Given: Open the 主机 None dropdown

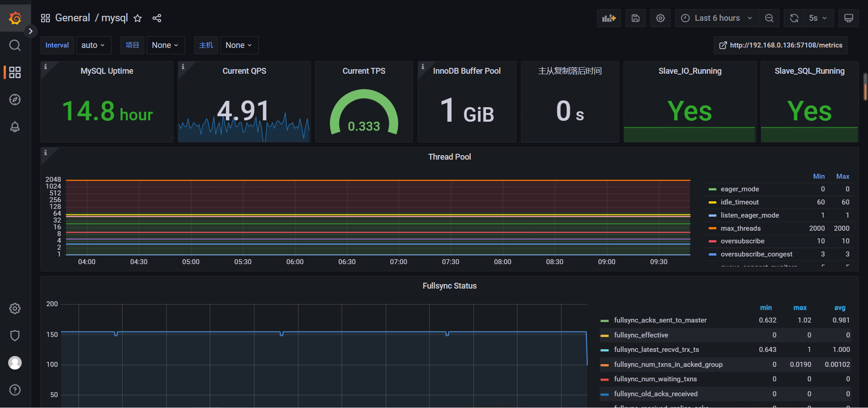Looking at the screenshot, I should click(x=239, y=45).
